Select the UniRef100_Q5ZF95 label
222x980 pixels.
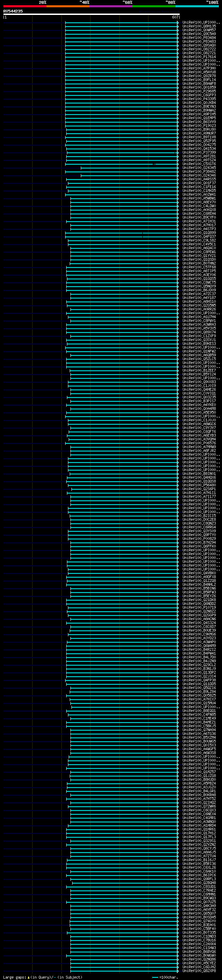tap(199, 141)
